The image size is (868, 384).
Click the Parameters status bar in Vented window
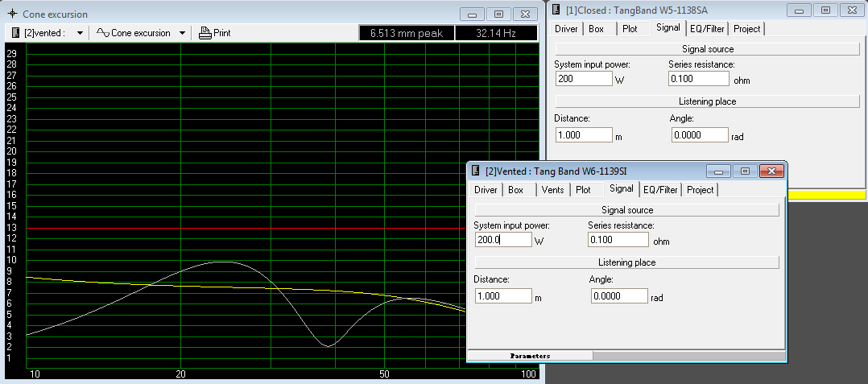(x=530, y=356)
